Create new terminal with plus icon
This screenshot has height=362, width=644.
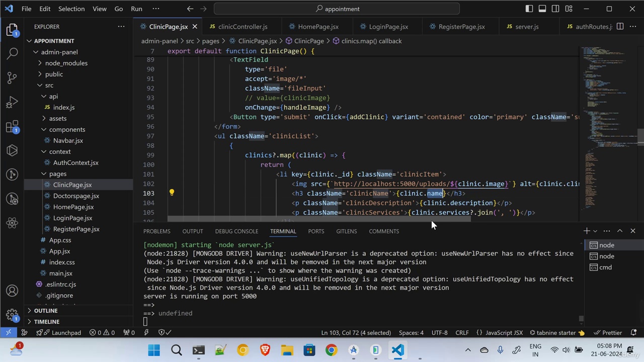pyautogui.click(x=587, y=231)
